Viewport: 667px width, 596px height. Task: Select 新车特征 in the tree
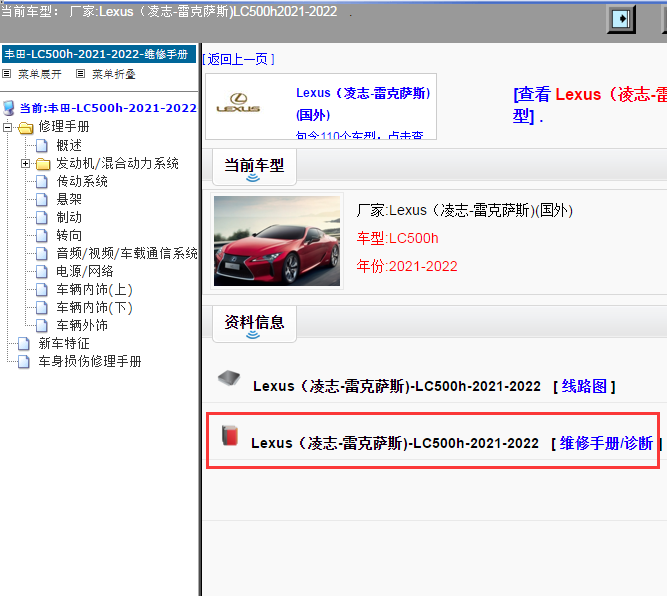click(64, 343)
